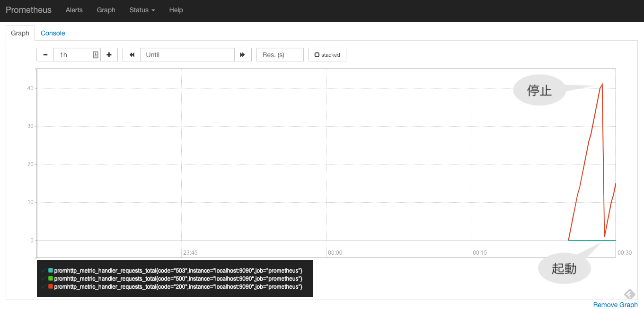The image size is (644, 309).
Task: Click the teal swatch for code 503
Action: (51, 270)
